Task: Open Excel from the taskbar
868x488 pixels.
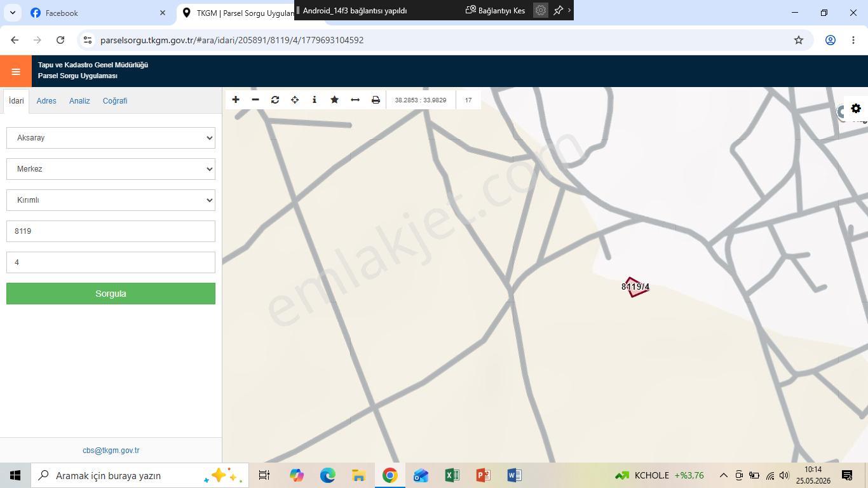Action: point(452,475)
